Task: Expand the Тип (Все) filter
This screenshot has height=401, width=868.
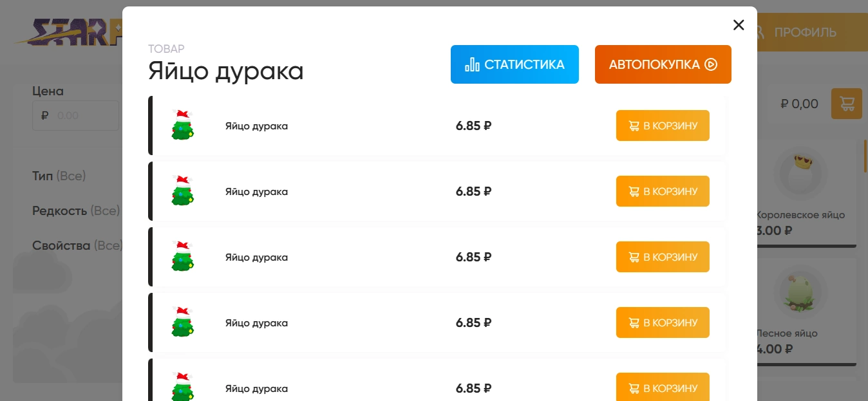Action: click(x=59, y=176)
